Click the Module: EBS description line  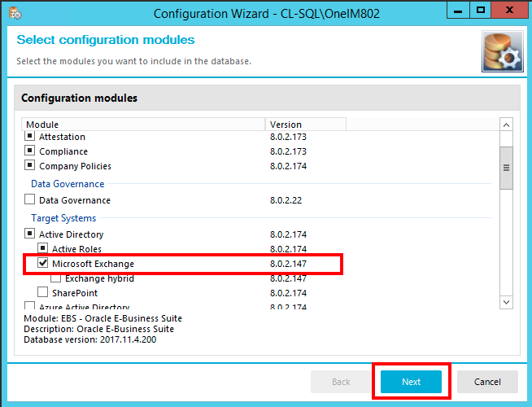pyautogui.click(x=102, y=318)
